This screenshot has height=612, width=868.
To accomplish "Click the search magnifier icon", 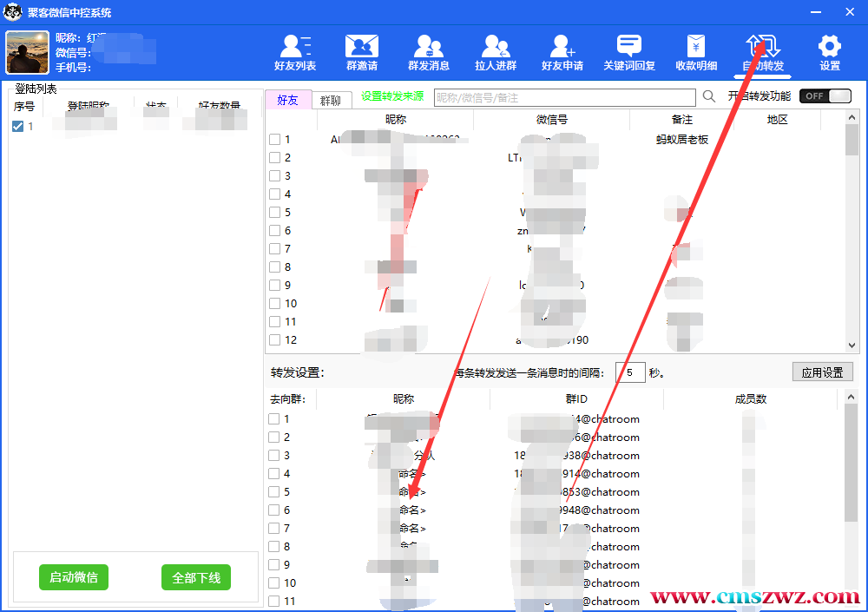I will [x=709, y=96].
